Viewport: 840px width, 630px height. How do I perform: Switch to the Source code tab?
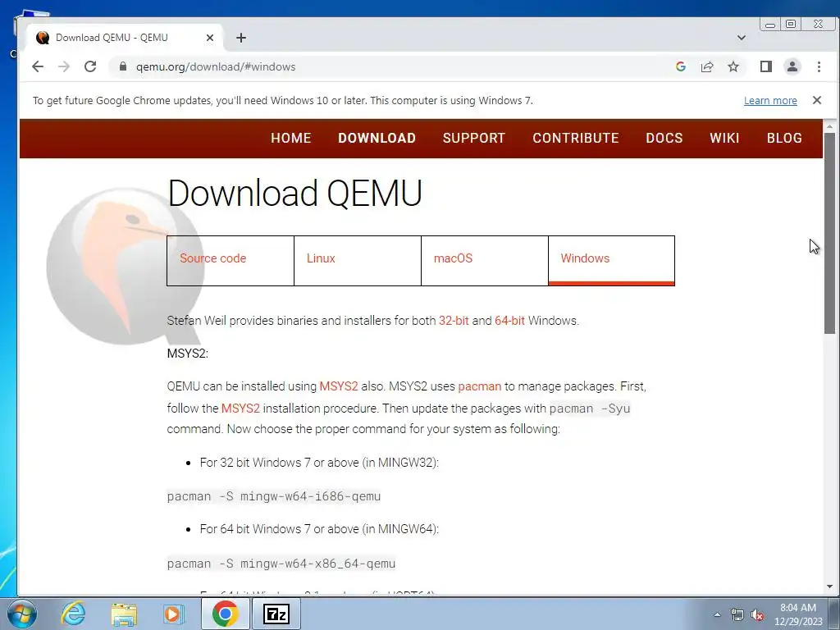click(231, 260)
